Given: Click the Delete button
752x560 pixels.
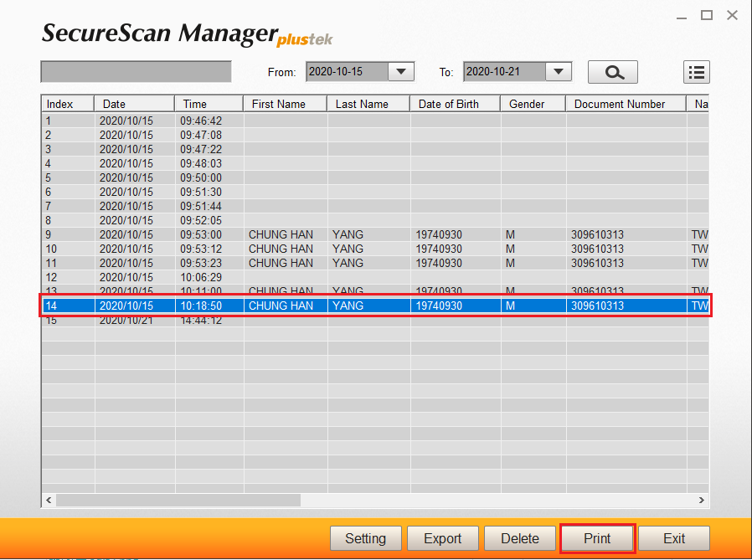Looking at the screenshot, I should pyautogui.click(x=519, y=538).
